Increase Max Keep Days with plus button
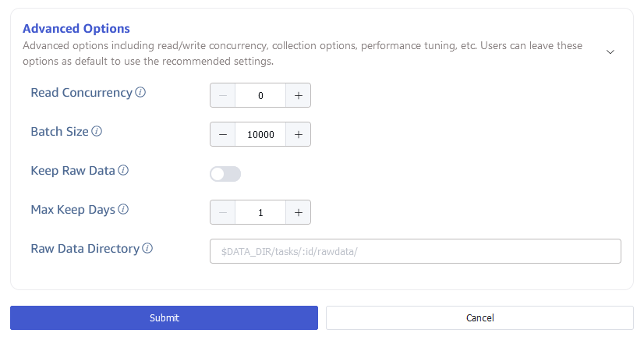Image resolution: width=644 pixels, height=351 pixels. (298, 212)
